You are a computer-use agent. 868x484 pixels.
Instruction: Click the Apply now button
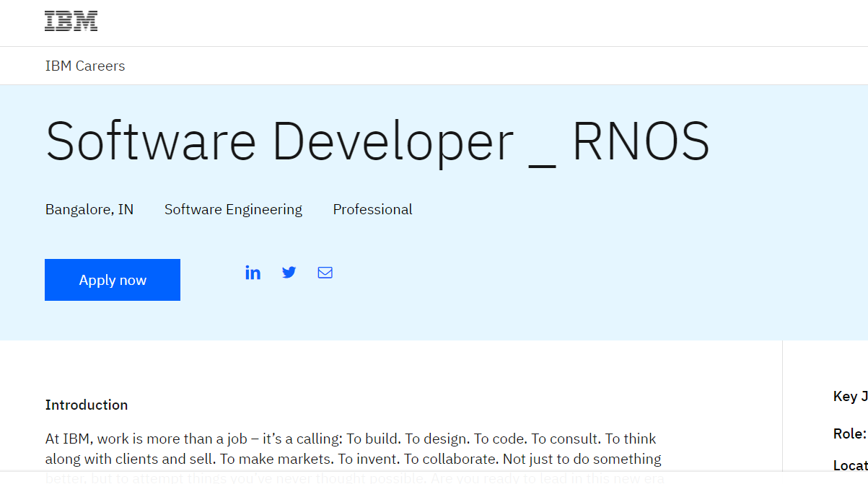click(113, 280)
